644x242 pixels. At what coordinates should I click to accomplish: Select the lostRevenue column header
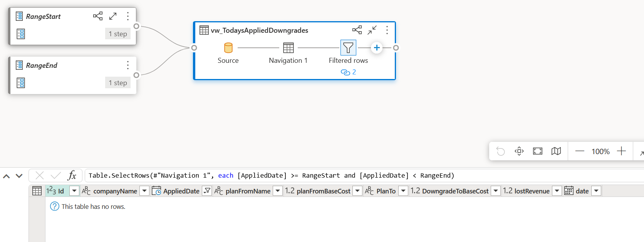(532, 191)
